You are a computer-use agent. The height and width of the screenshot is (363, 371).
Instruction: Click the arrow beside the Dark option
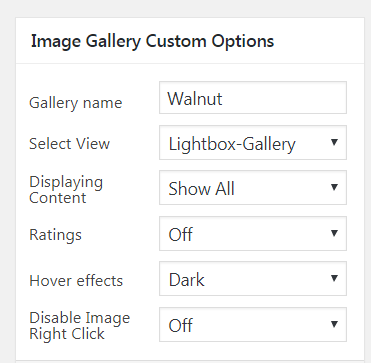coord(334,278)
